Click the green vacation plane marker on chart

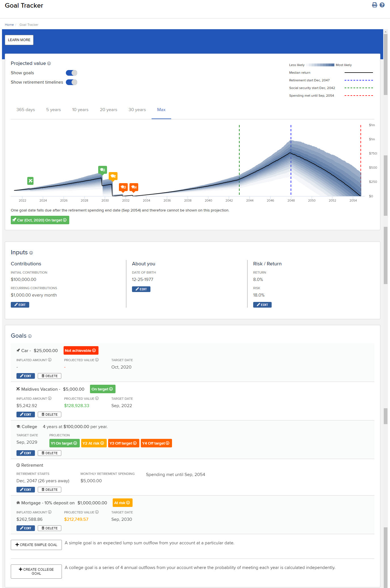(x=30, y=181)
